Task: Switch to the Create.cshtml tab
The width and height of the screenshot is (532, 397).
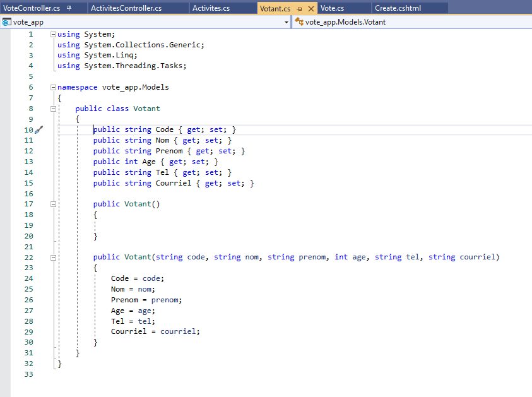Action: pos(398,8)
